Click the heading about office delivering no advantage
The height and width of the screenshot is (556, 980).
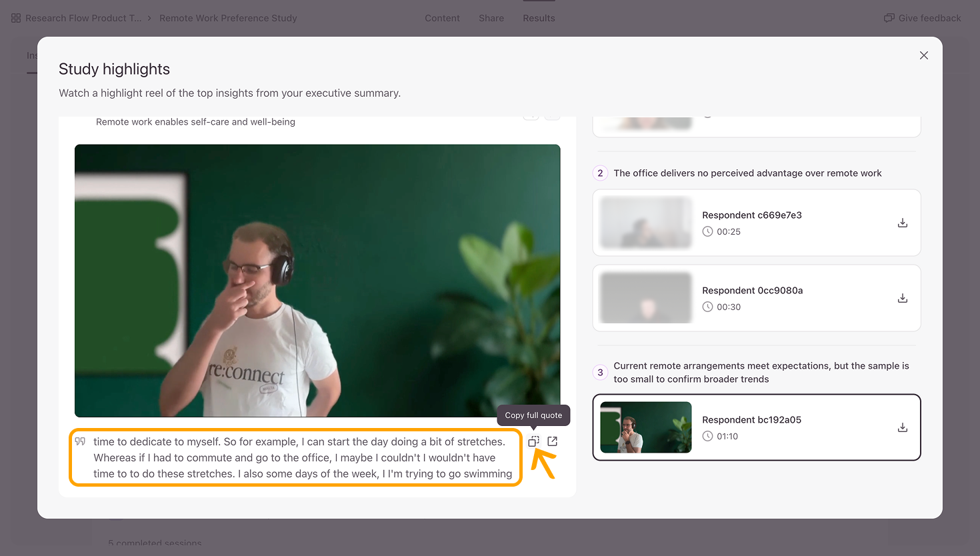(x=747, y=173)
